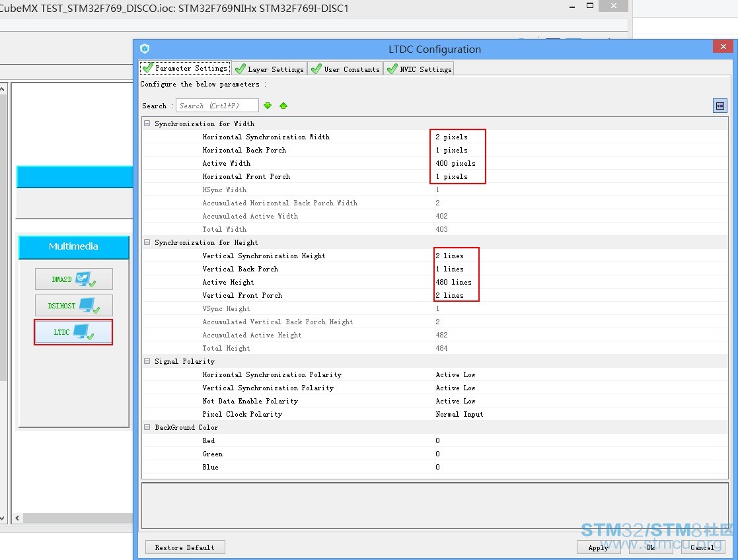The image size is (738, 560).
Task: Open the NVIC Settings tab
Action: (x=420, y=69)
